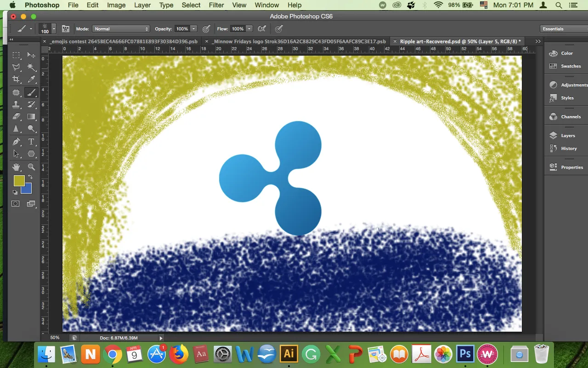This screenshot has width=588, height=368.
Task: Select the History Brush tool
Action: [31, 104]
